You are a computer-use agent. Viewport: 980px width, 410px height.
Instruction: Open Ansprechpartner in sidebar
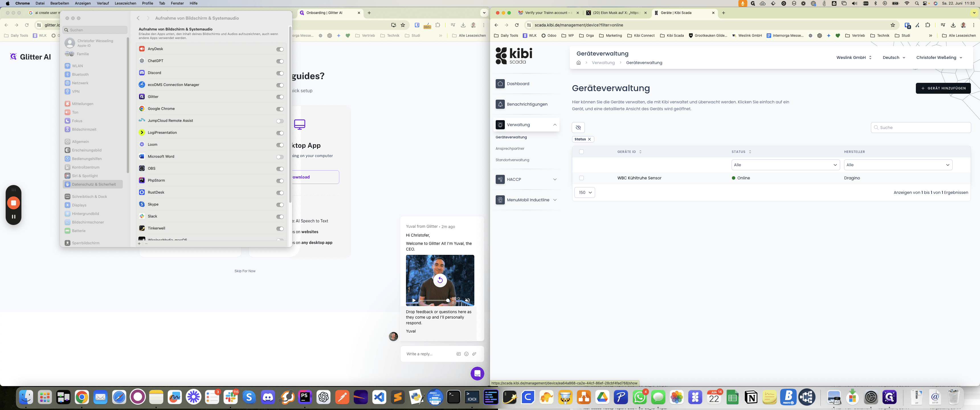coord(510,149)
